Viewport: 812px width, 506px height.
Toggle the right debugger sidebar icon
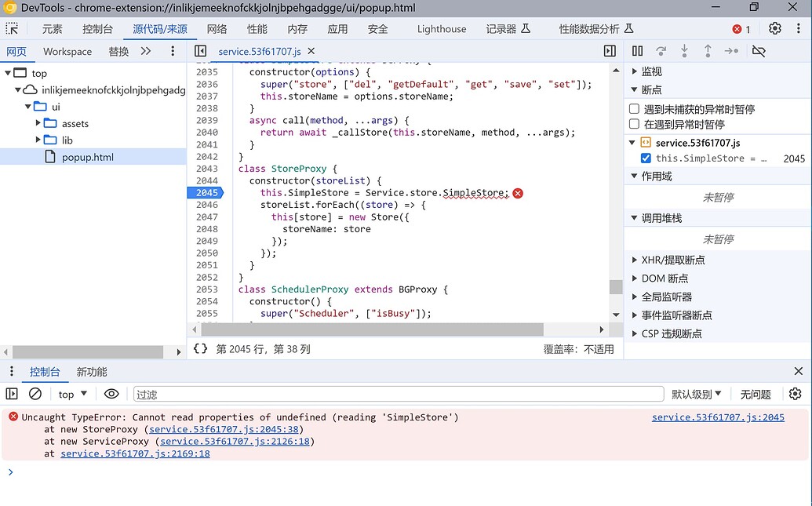(610, 51)
